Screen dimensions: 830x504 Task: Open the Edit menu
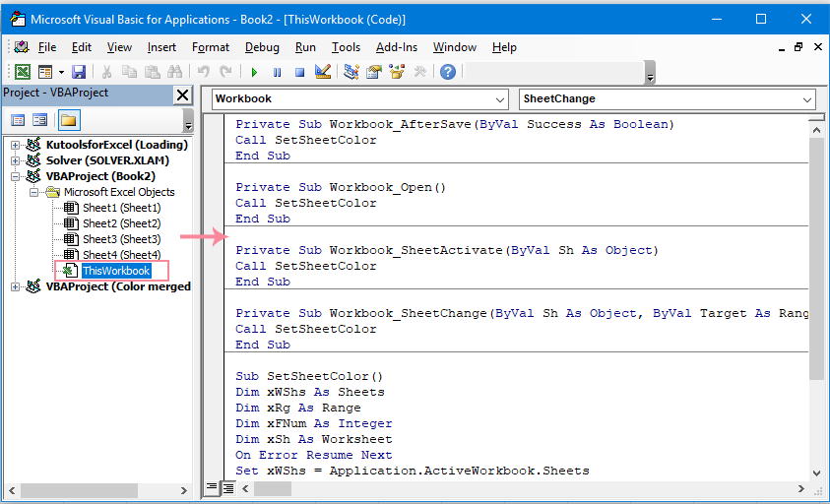point(82,47)
